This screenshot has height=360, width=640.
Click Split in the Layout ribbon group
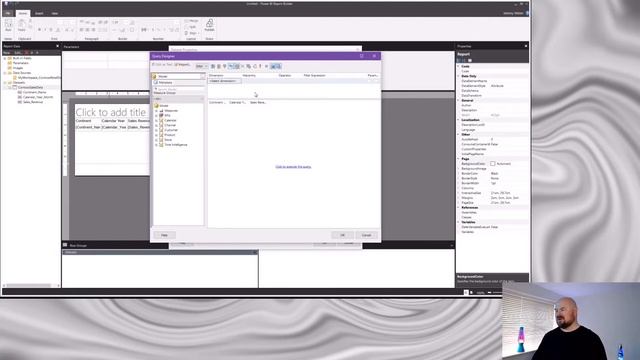point(190,27)
